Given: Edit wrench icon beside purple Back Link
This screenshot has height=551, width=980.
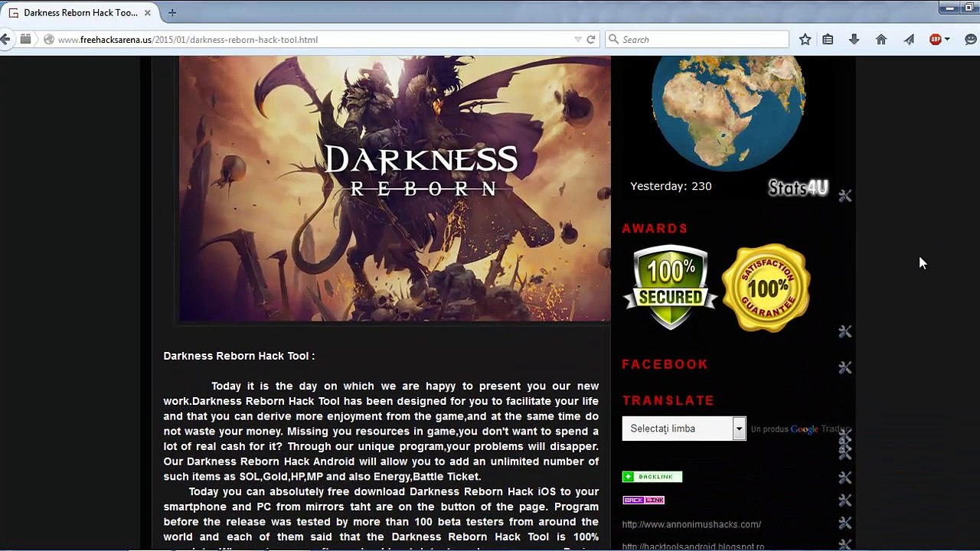Looking at the screenshot, I should (x=844, y=500).
